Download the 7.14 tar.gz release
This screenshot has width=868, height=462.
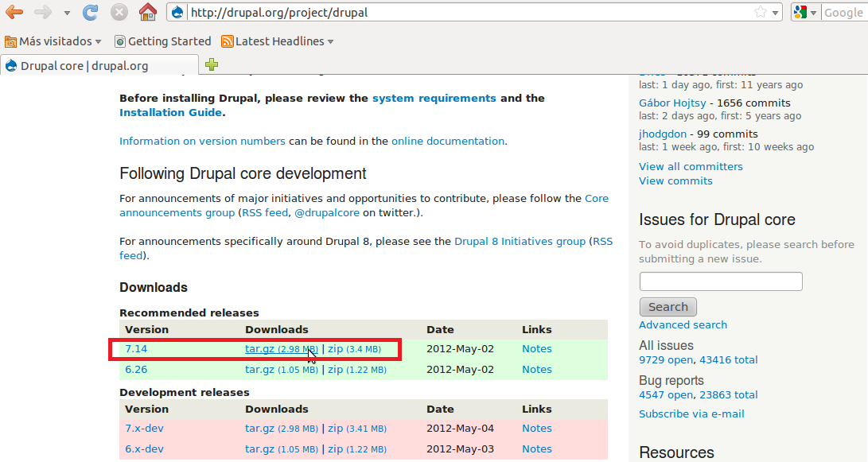pos(258,348)
